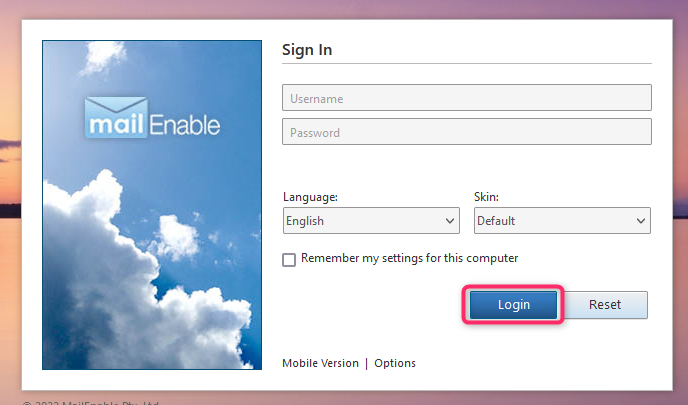This screenshot has height=405, width=688.
Task: Open the Options link
Action: [x=395, y=363]
